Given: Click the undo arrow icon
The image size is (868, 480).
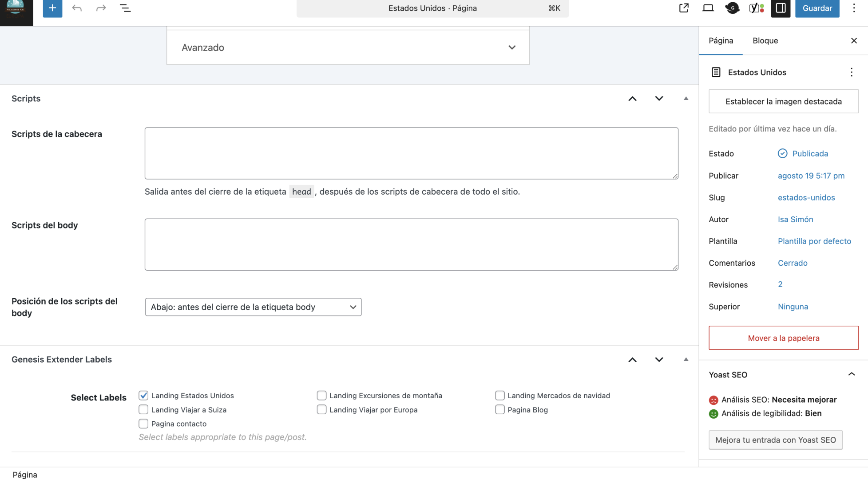Looking at the screenshot, I should coord(77,8).
